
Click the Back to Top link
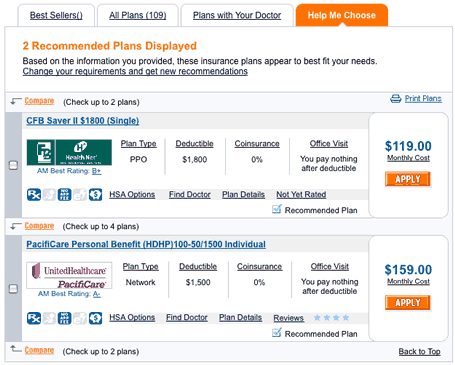419,351
